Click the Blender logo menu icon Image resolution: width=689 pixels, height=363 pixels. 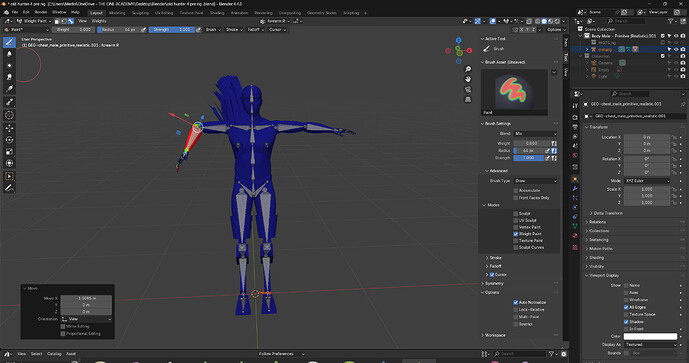pos(6,12)
